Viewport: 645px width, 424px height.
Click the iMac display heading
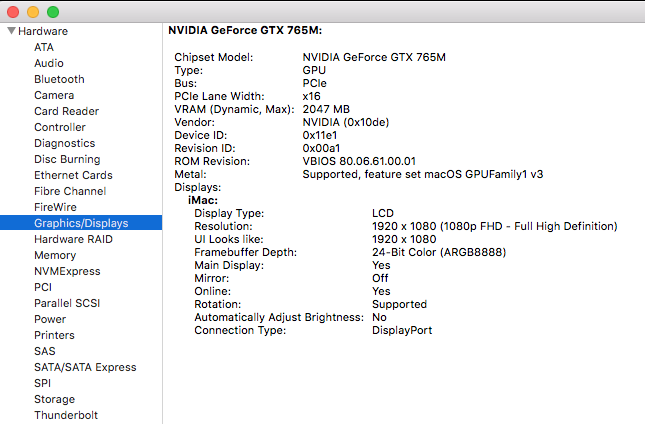pyautogui.click(x=203, y=200)
